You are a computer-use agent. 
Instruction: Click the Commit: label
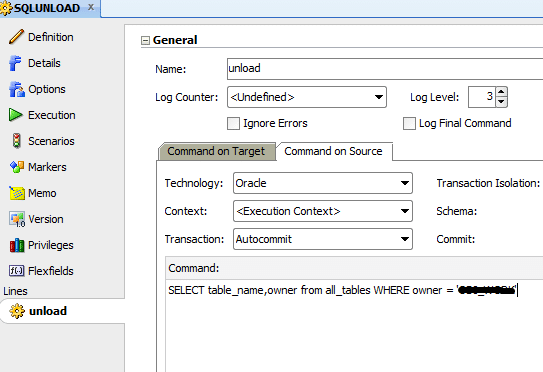point(455,239)
